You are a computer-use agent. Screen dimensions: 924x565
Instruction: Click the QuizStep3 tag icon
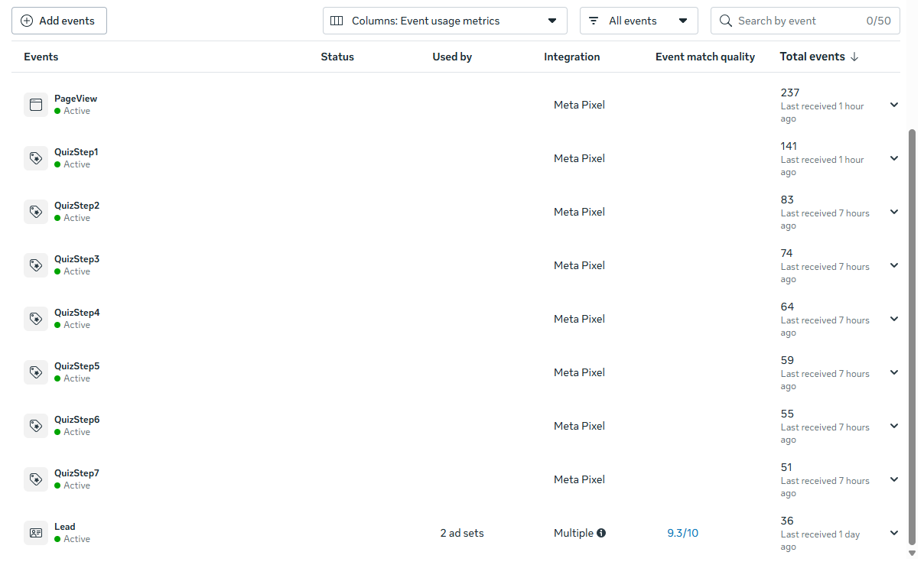click(x=36, y=265)
